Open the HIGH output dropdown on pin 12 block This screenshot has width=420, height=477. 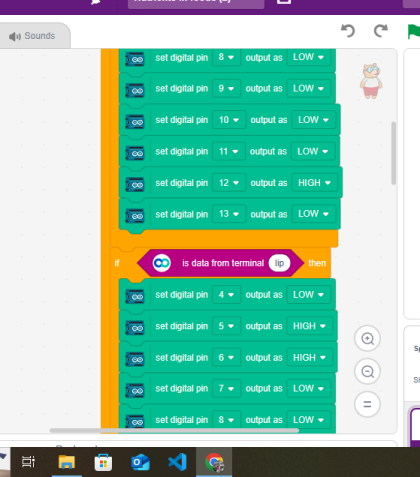tap(314, 183)
